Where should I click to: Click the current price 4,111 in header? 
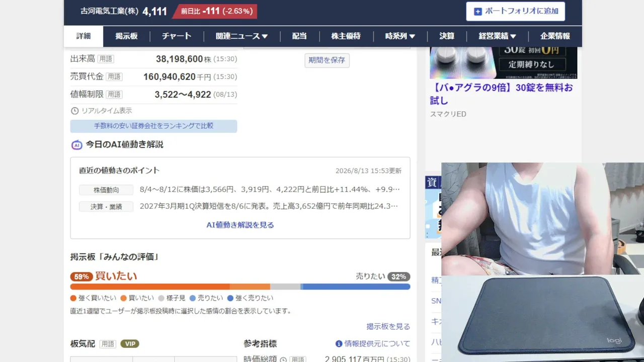154,11
